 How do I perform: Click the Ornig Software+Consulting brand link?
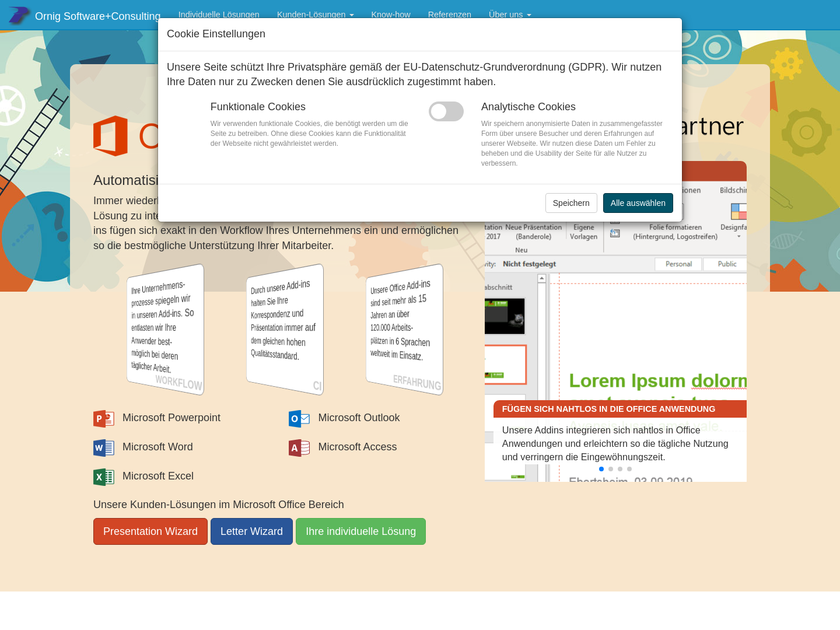click(97, 16)
